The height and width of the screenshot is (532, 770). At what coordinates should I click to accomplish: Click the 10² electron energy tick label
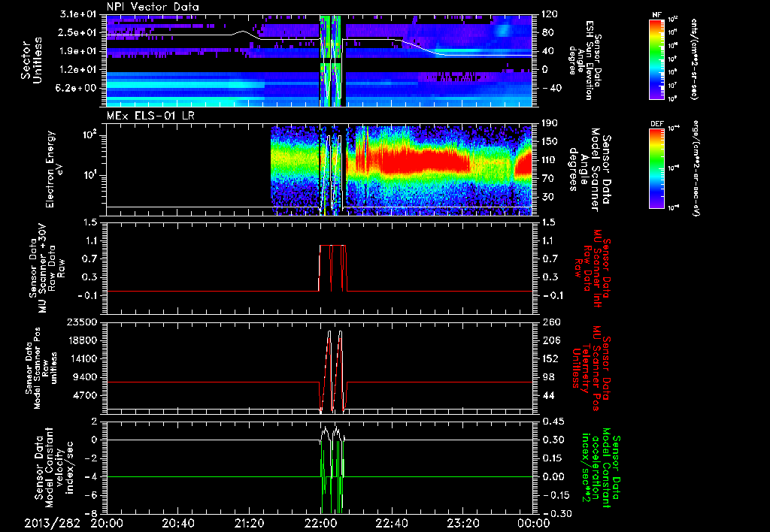89,135
